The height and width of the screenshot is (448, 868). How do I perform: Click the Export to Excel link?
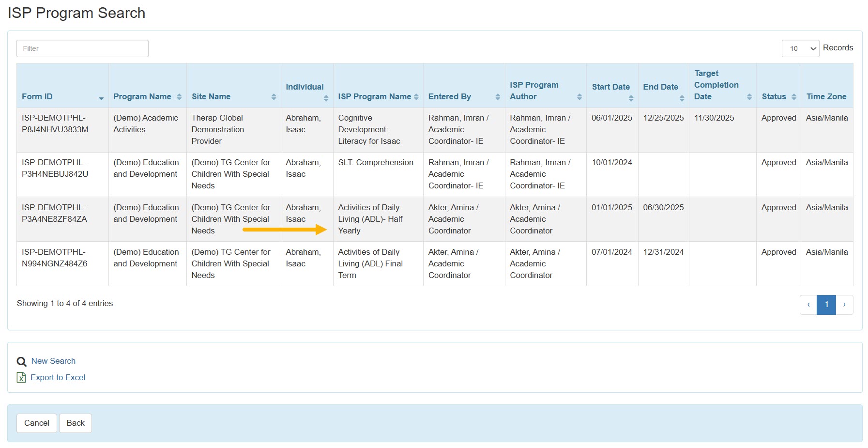(58, 377)
